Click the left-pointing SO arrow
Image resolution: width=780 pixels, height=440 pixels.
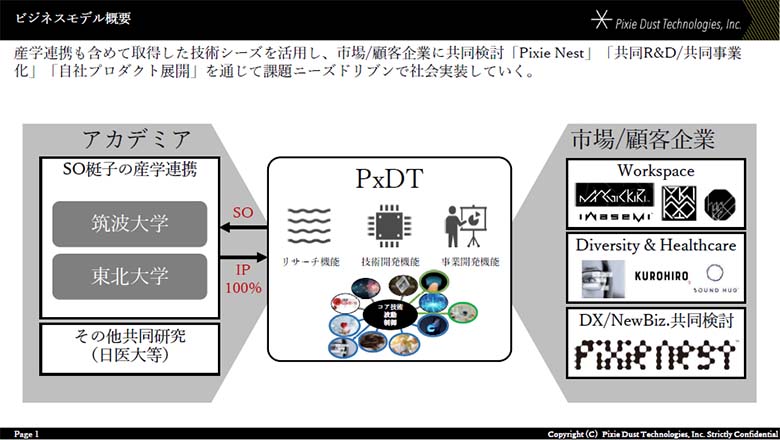243,228
